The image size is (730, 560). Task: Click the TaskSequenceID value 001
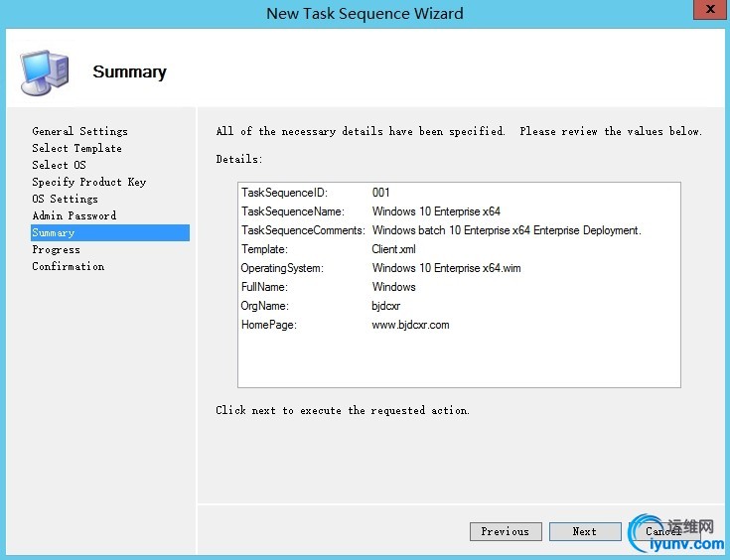(x=380, y=193)
